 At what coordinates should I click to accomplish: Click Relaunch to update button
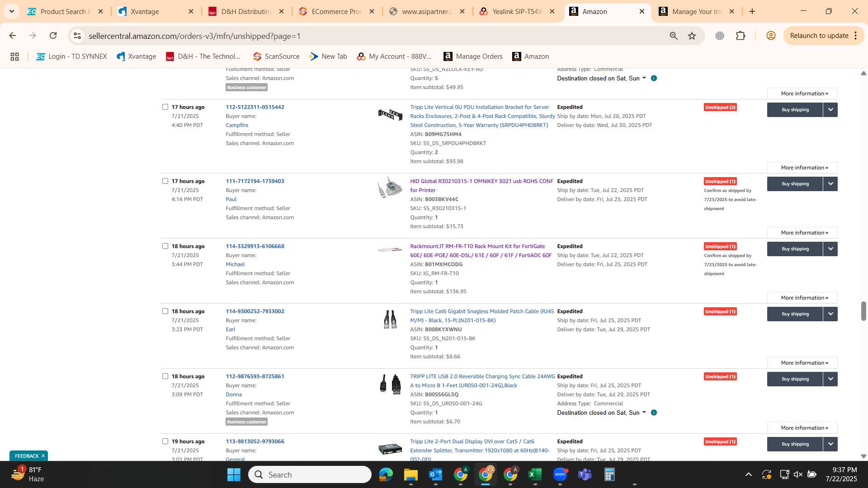click(819, 36)
